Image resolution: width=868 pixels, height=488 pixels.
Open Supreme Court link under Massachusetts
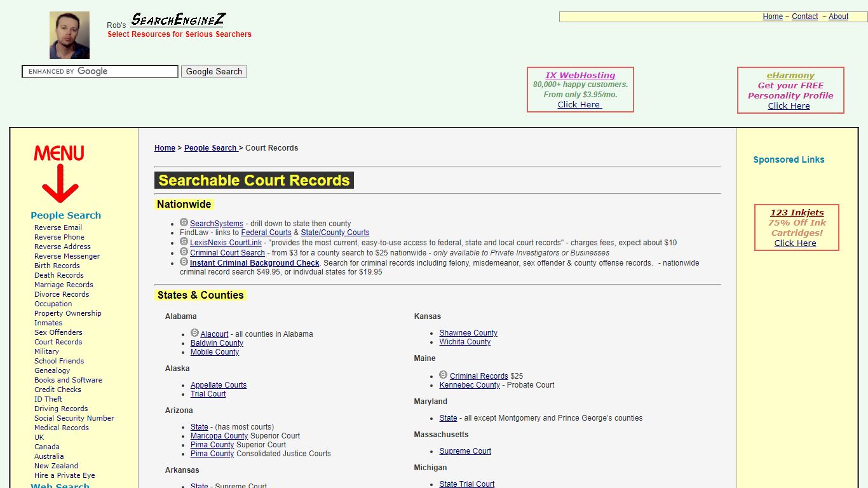(x=465, y=451)
